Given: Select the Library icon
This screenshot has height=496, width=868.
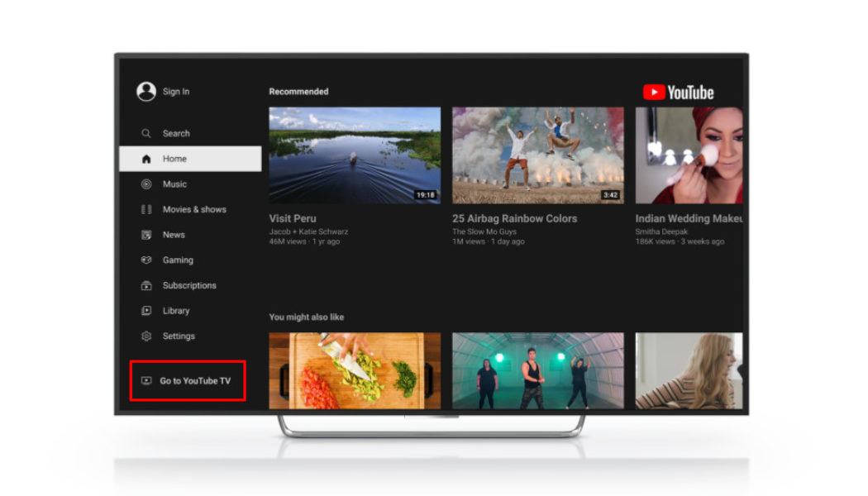Looking at the screenshot, I should 145,311.
